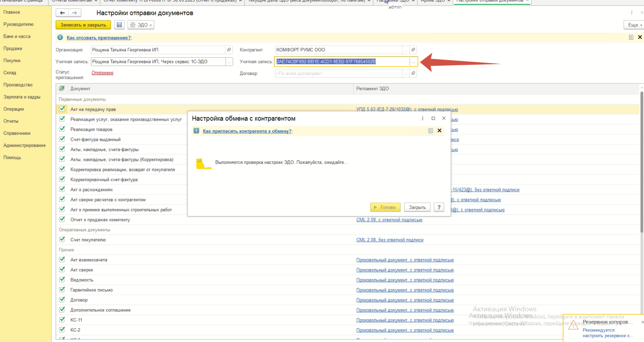Click the save (floppy disk) icon in toolbar

tap(119, 25)
